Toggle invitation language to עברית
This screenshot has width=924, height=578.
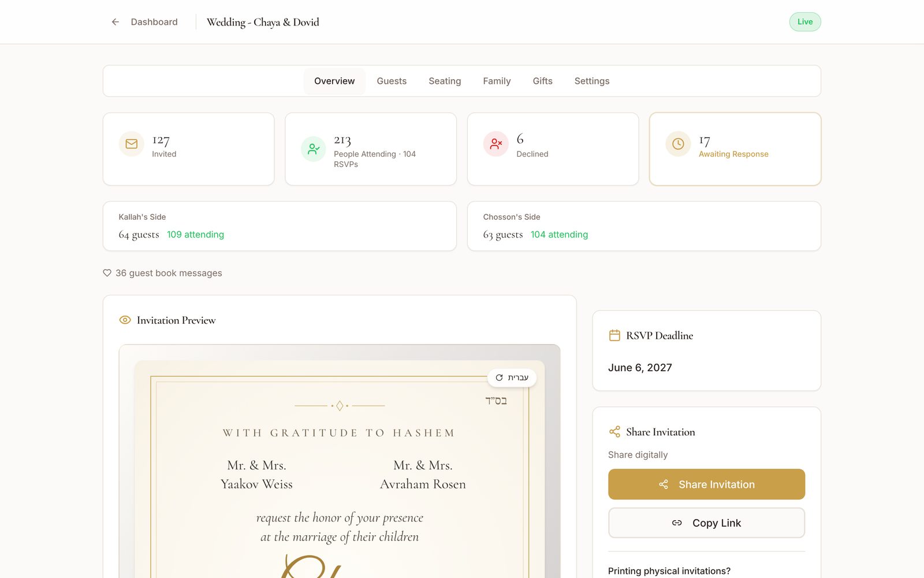pyautogui.click(x=512, y=377)
